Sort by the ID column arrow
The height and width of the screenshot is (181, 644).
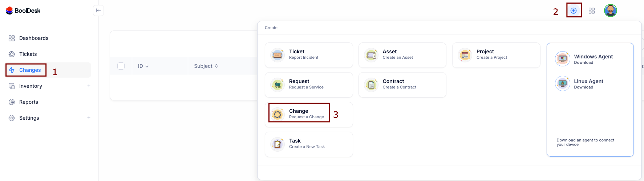(x=147, y=66)
